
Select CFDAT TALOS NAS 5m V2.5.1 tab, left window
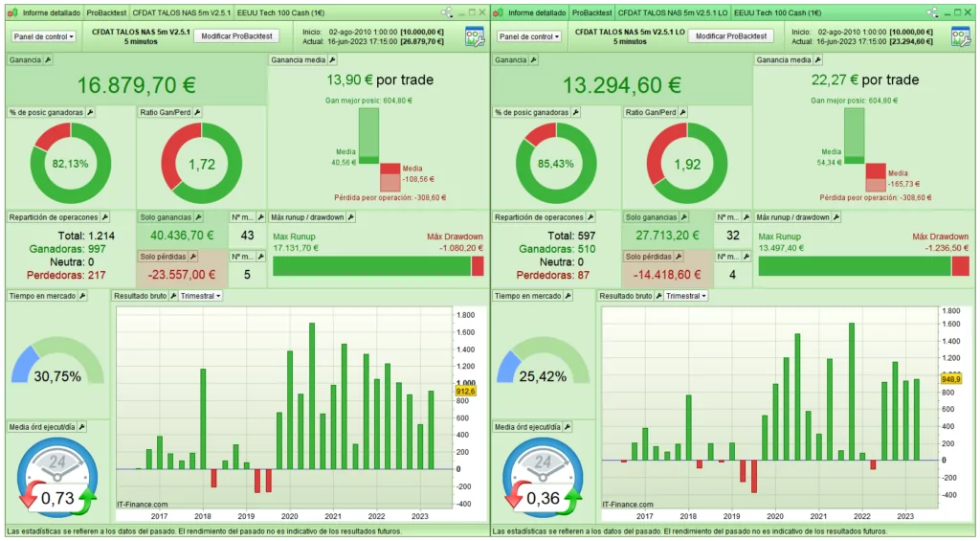(181, 12)
